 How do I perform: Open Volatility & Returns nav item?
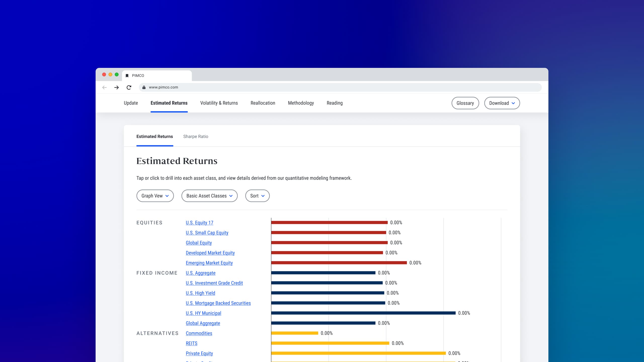click(219, 103)
